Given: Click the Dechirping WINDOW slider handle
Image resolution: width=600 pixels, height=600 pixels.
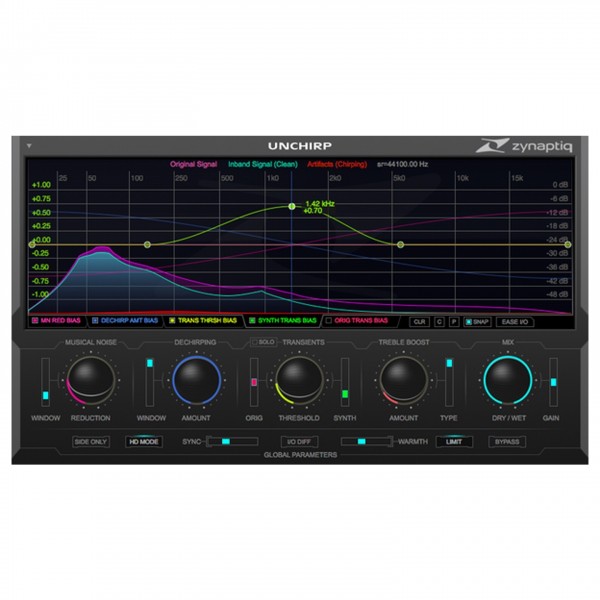Looking at the screenshot, I should coord(150,363).
